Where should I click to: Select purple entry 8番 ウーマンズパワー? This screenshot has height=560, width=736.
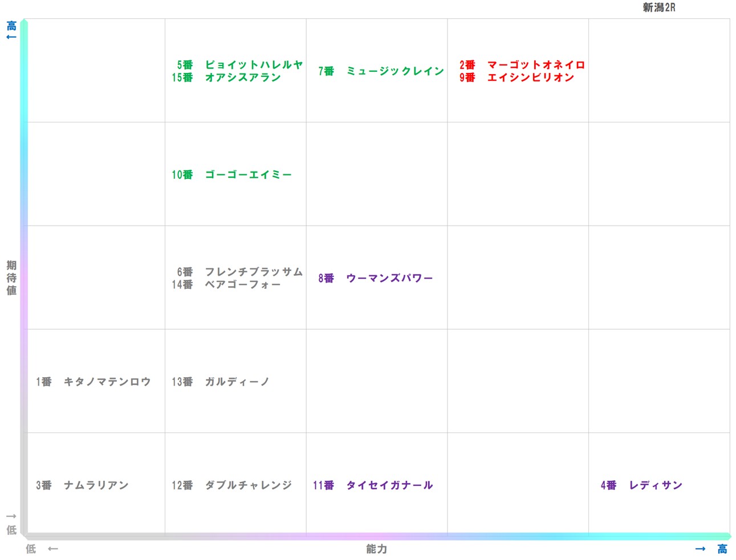(x=376, y=278)
